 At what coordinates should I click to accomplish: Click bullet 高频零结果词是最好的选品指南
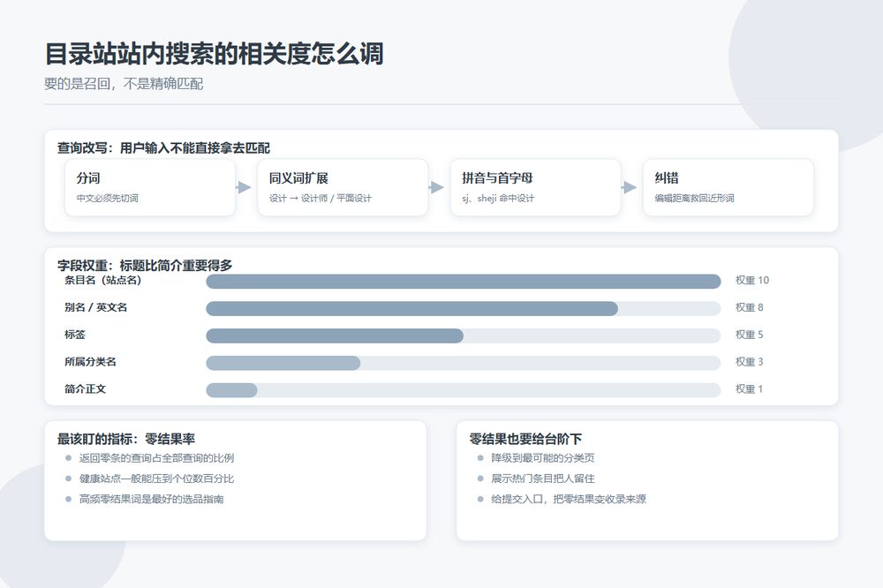click(x=152, y=499)
